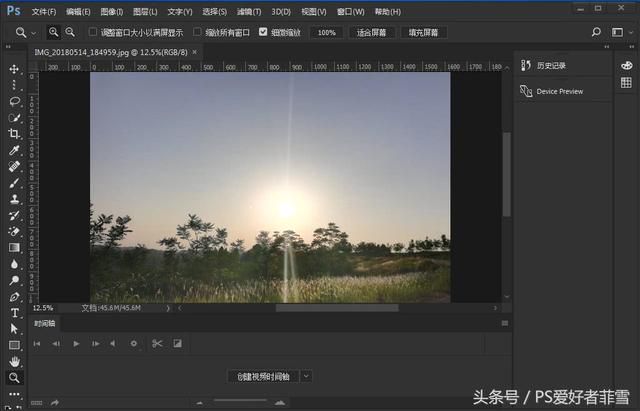Click the timeline zoom slider

(240, 401)
